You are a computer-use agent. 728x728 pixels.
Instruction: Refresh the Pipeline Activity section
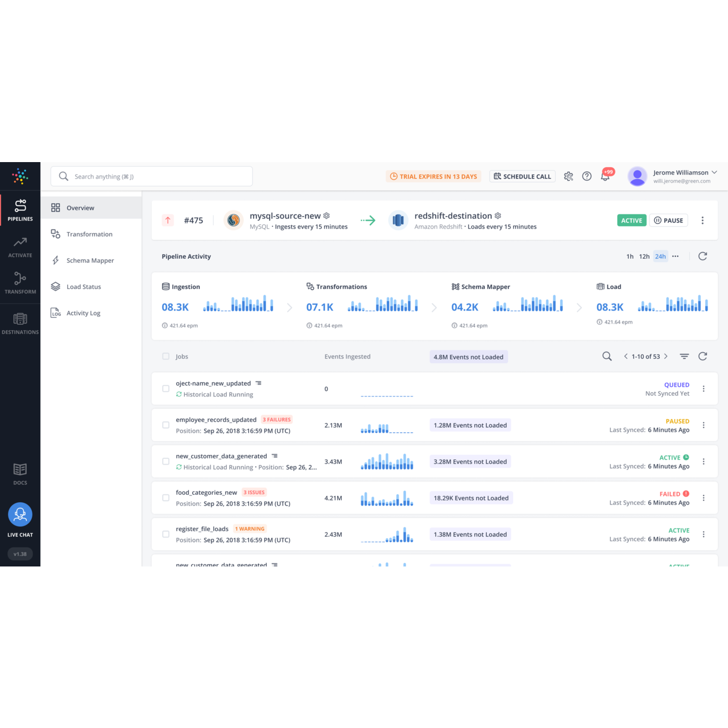(702, 257)
